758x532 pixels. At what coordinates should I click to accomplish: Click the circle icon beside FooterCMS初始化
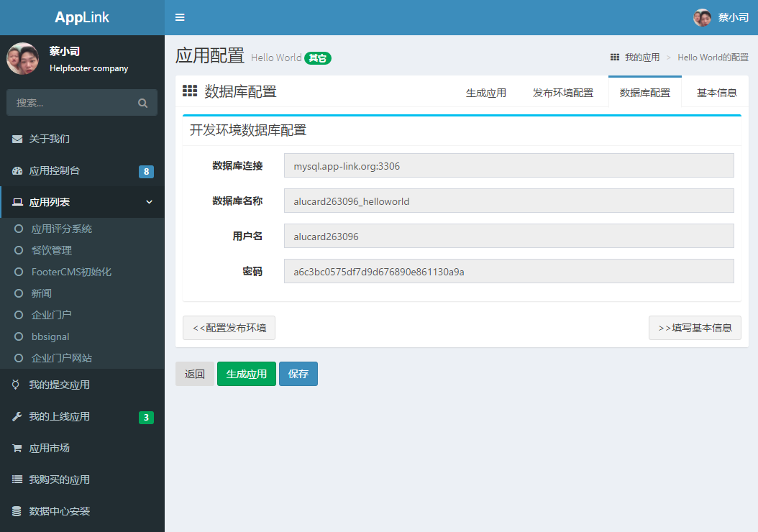tap(19, 272)
